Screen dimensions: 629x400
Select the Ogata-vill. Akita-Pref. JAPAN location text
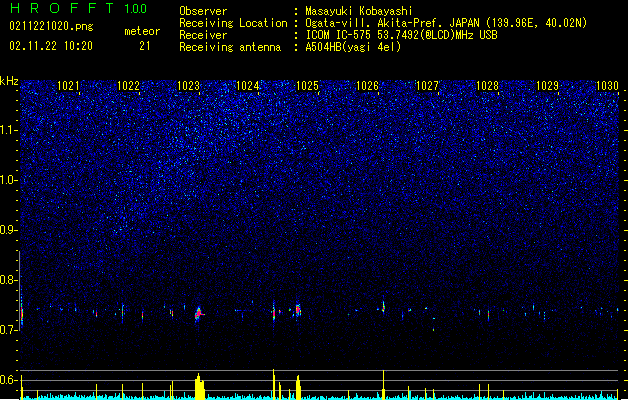446,23
